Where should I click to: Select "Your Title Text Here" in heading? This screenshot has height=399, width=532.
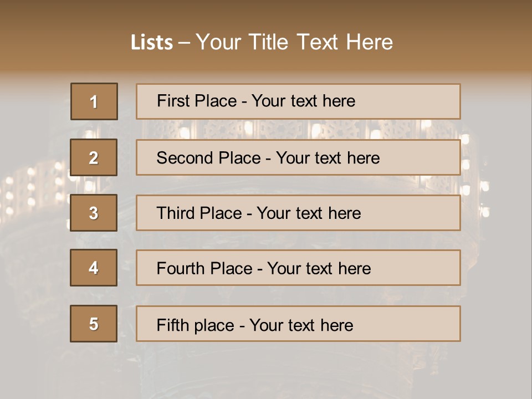tap(294, 42)
